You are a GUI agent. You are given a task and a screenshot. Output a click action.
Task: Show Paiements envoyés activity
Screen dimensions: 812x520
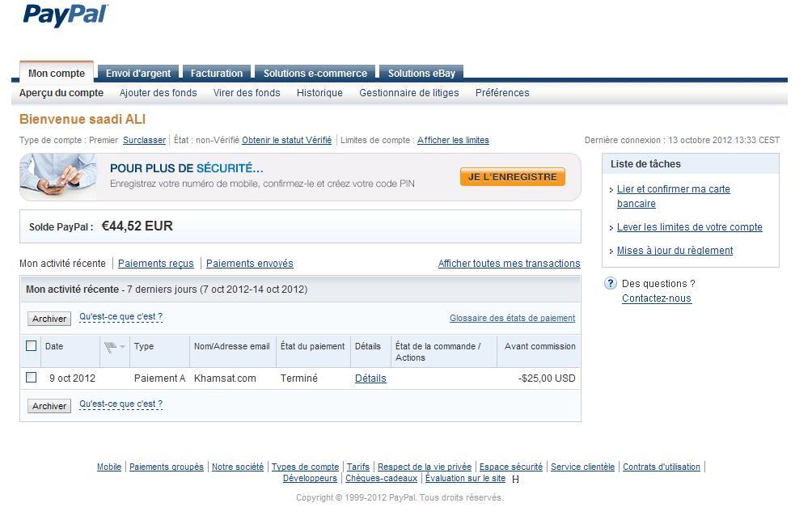click(x=250, y=263)
